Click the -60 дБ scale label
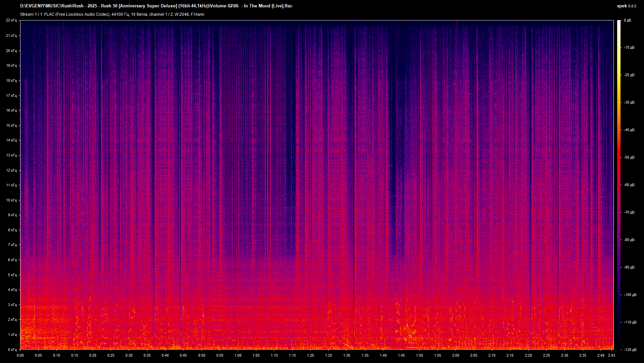The height and width of the screenshot is (363, 644). (x=629, y=185)
